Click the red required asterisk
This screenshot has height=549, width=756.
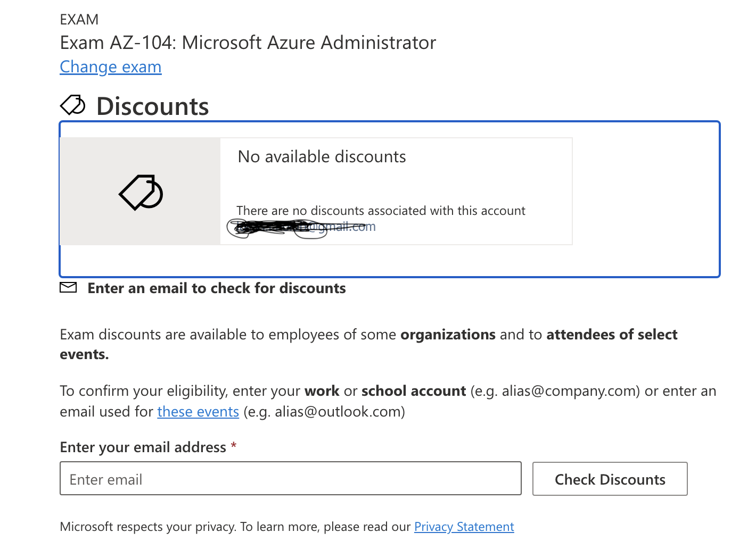click(x=233, y=446)
